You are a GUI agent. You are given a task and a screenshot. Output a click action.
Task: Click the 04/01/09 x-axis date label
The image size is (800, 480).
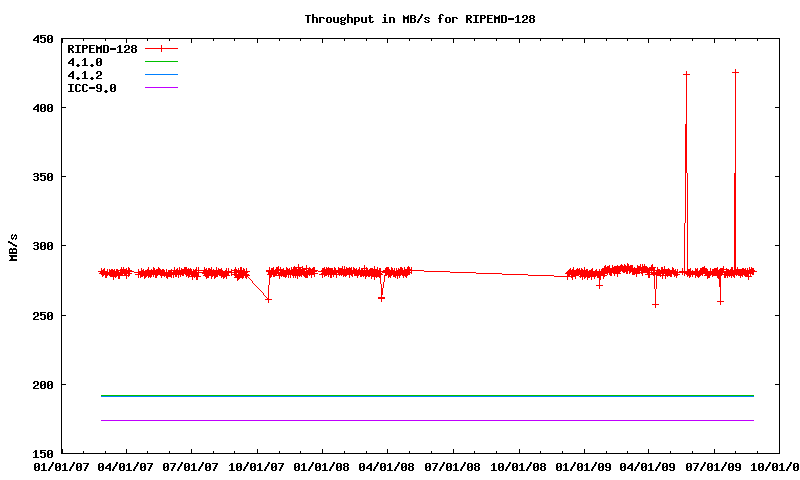pyautogui.click(x=649, y=466)
